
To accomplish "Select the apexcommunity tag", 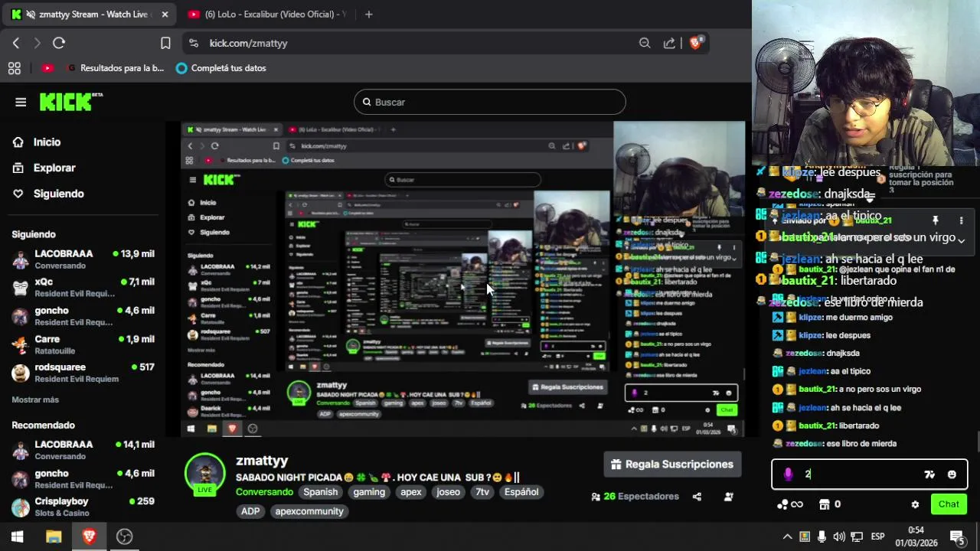I will pyautogui.click(x=309, y=511).
